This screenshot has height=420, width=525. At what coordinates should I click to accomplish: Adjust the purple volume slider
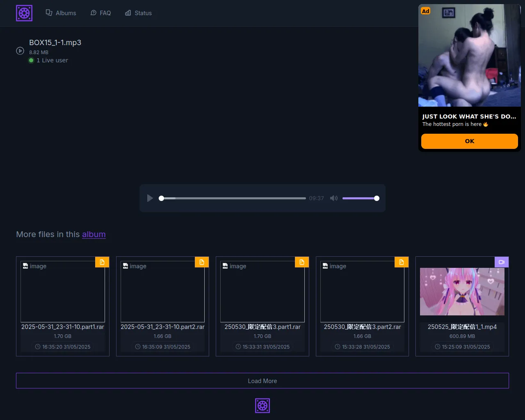point(360,198)
